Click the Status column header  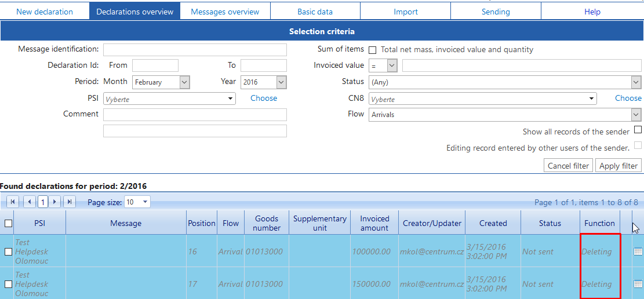click(x=550, y=224)
